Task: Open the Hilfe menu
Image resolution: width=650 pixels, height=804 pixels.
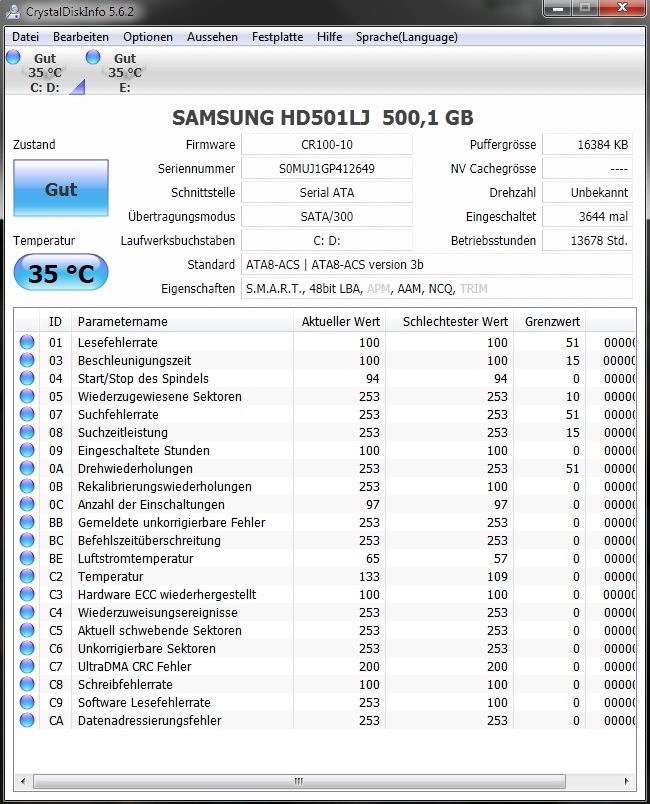Action: tap(330, 37)
